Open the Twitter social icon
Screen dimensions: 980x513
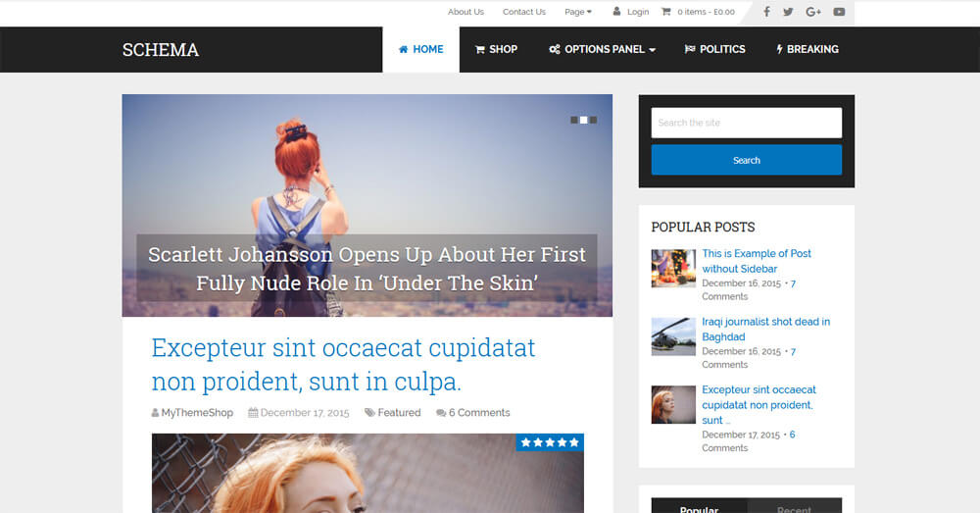point(789,12)
